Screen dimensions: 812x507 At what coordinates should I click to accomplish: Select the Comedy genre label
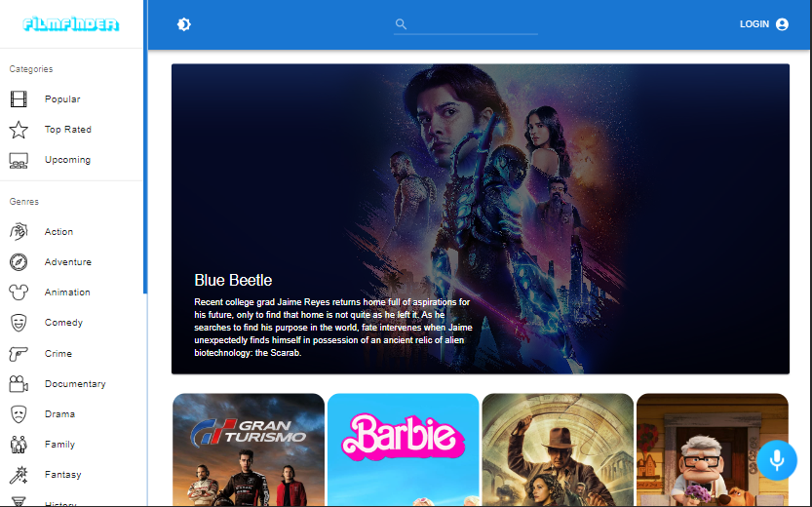[63, 323]
